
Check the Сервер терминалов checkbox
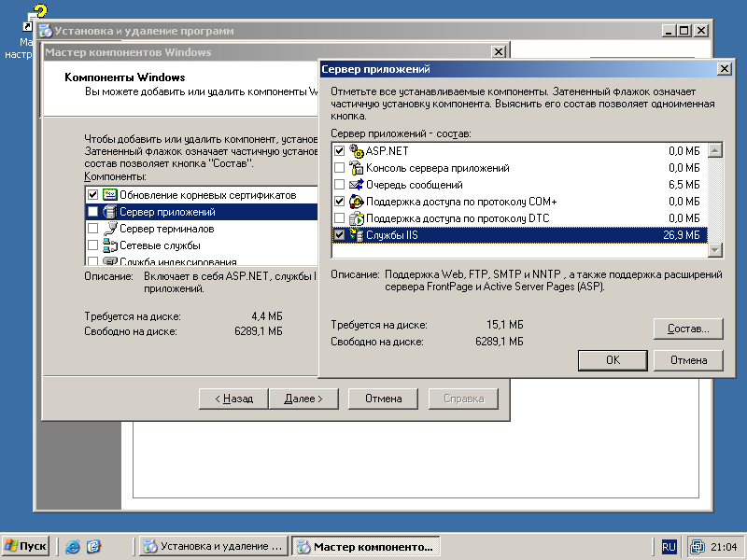tap(92, 229)
